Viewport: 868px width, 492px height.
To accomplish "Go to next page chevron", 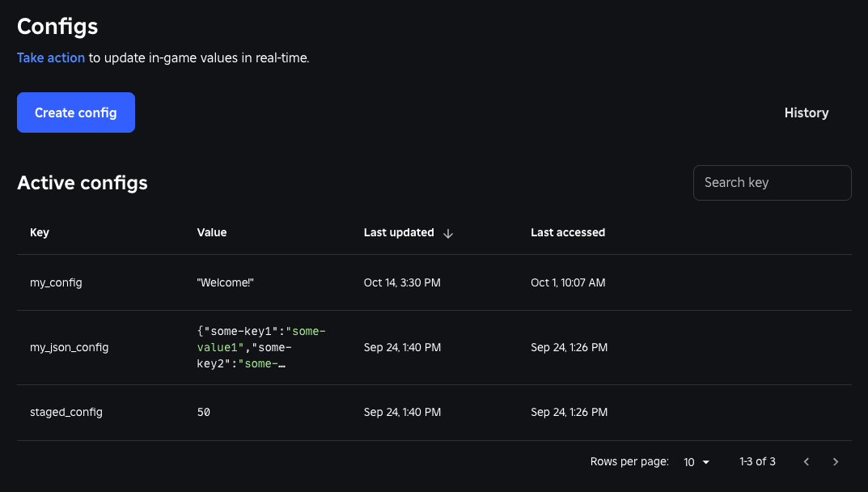I will 836,461.
